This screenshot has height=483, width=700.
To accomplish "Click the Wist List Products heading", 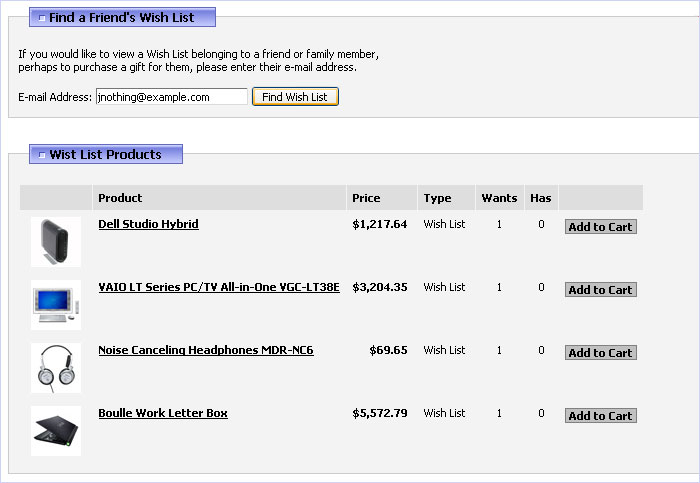I will [x=105, y=154].
